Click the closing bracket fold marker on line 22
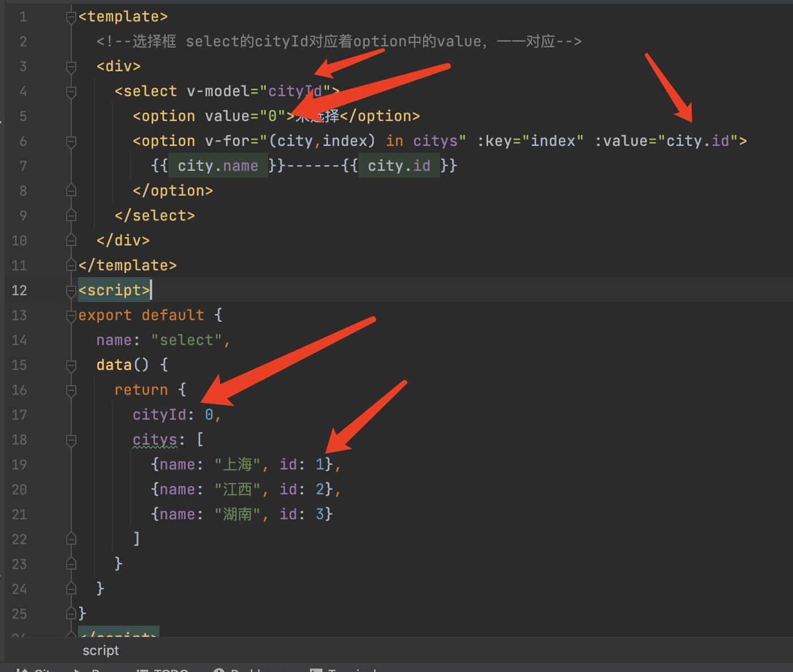This screenshot has width=793, height=672. click(x=71, y=539)
